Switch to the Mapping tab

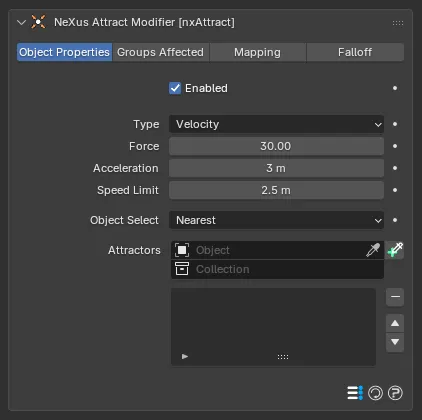point(257,52)
